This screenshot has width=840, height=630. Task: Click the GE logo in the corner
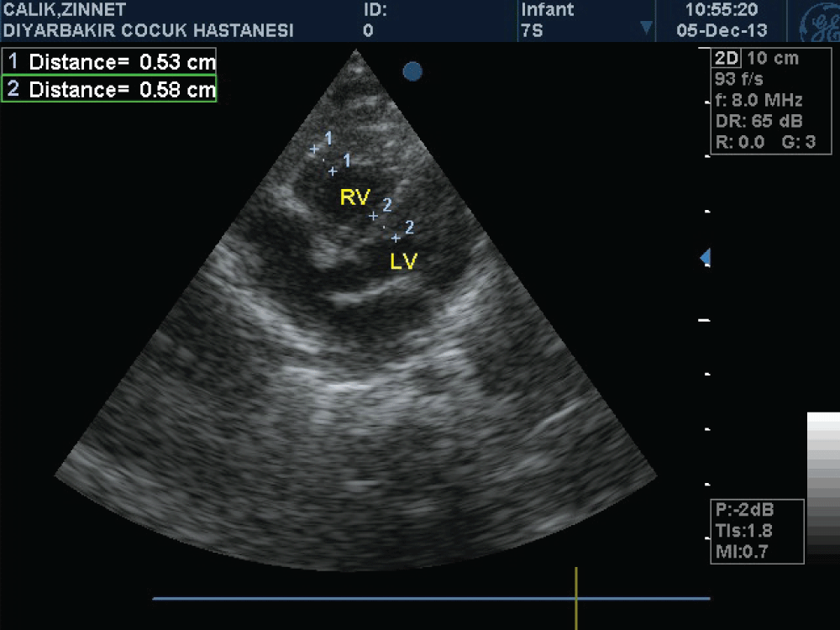coord(817,22)
